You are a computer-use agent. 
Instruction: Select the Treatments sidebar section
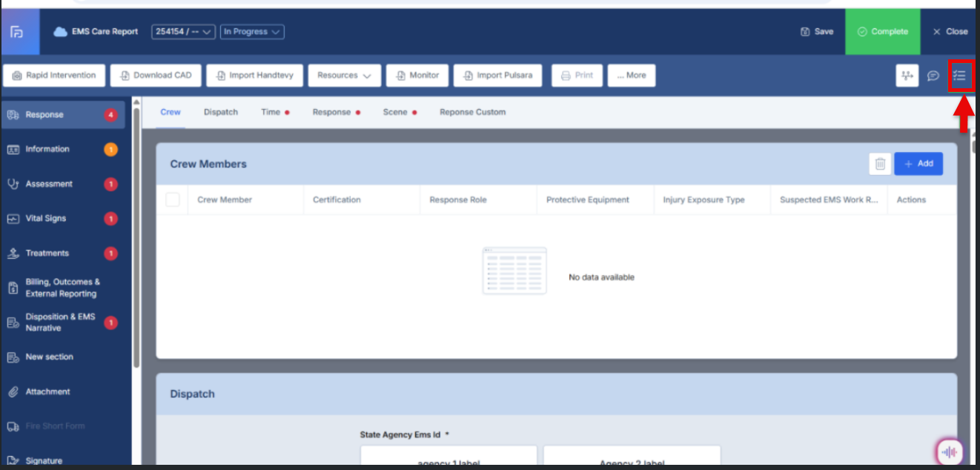click(x=47, y=254)
